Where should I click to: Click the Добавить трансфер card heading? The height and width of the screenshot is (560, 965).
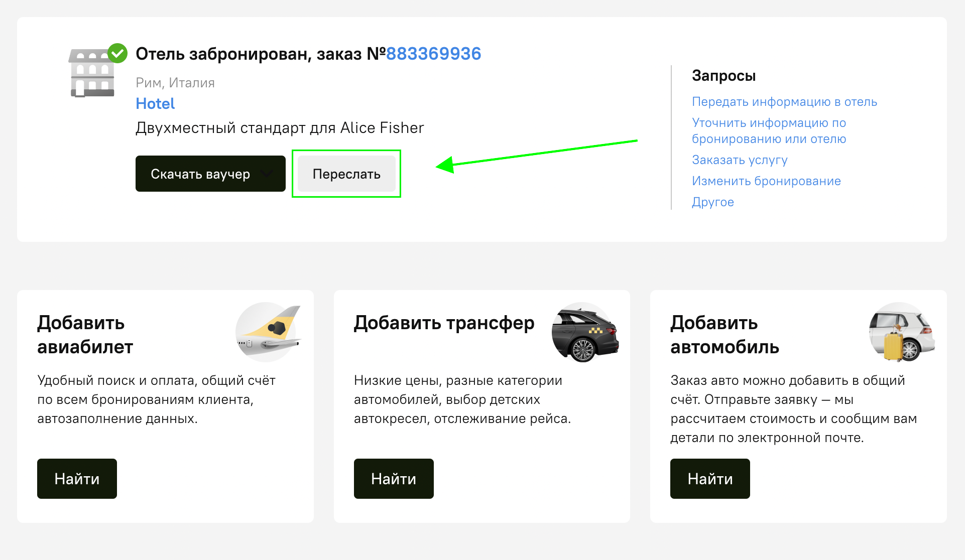coord(444,323)
